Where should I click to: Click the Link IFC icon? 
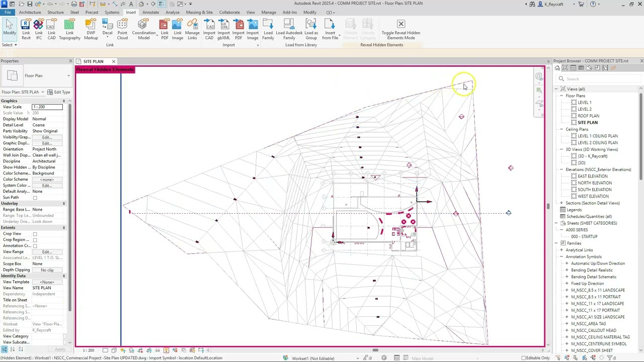39,29
